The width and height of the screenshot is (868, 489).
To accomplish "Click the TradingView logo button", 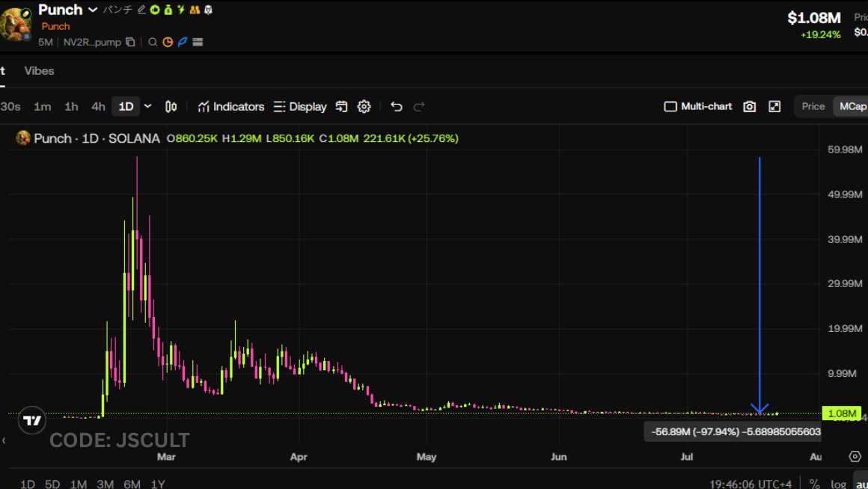I will 32,420.
